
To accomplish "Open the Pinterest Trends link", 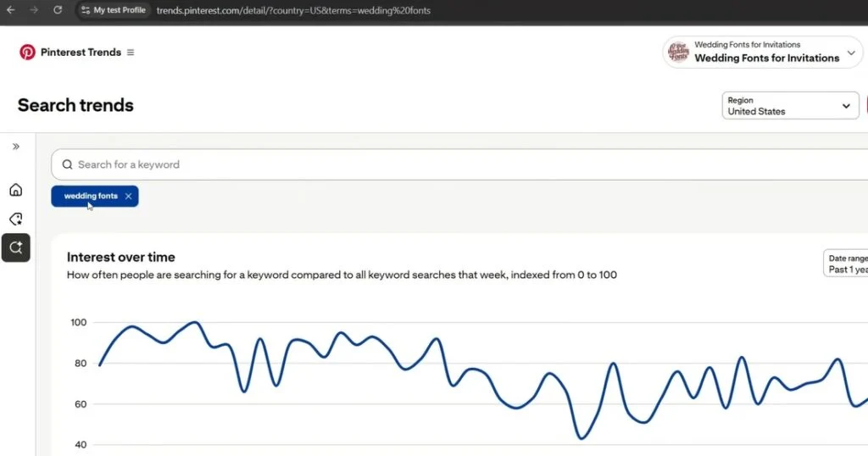I will tap(81, 52).
